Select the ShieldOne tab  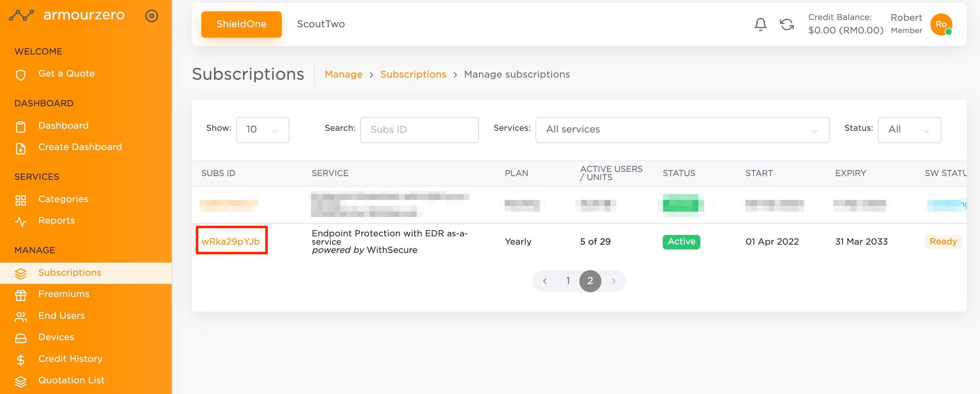[241, 24]
